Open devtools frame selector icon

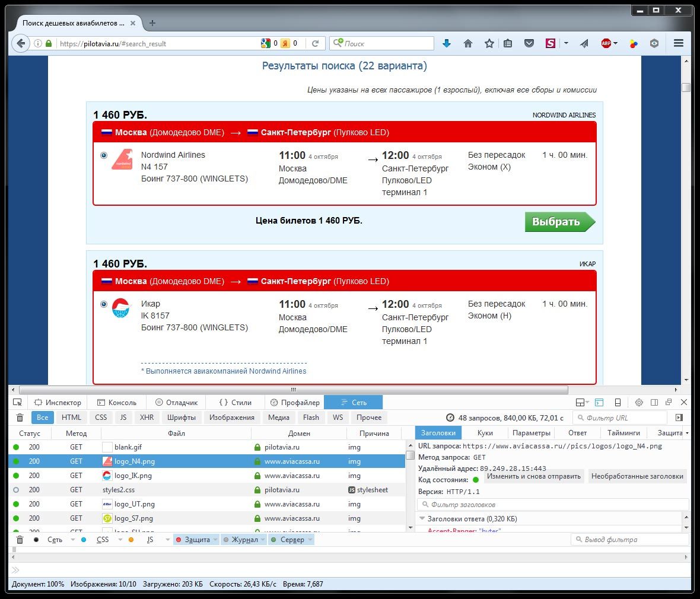582,402
